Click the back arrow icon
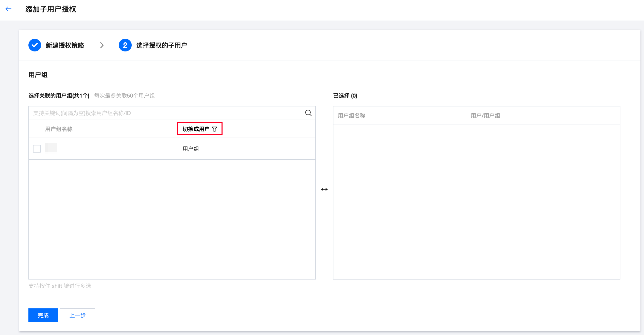The height and width of the screenshot is (335, 644). [x=8, y=9]
